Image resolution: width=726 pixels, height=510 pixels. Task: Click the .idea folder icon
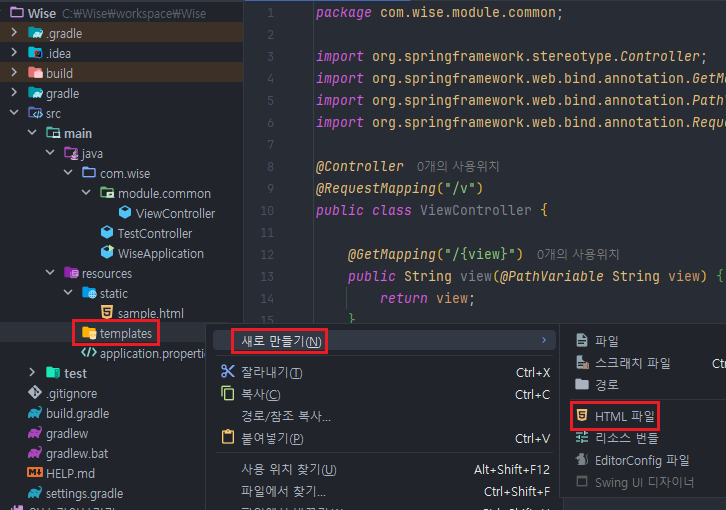point(36,53)
